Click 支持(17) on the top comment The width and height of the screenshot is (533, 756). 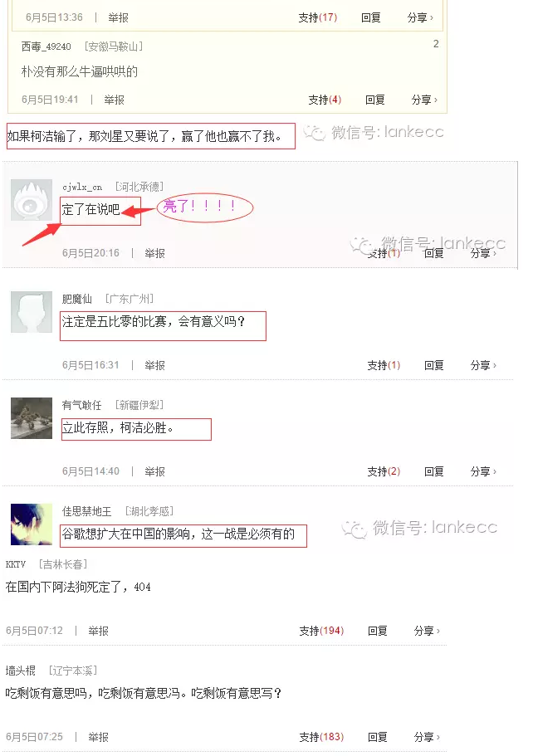click(x=317, y=17)
